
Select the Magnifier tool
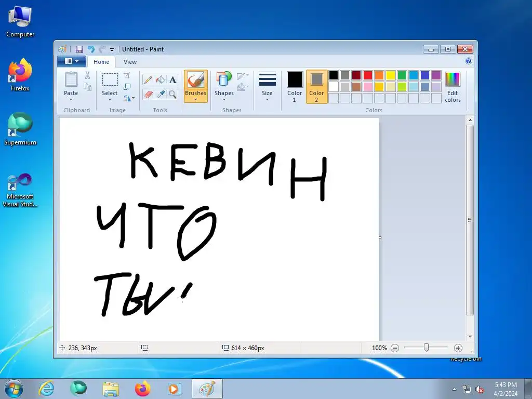point(172,94)
